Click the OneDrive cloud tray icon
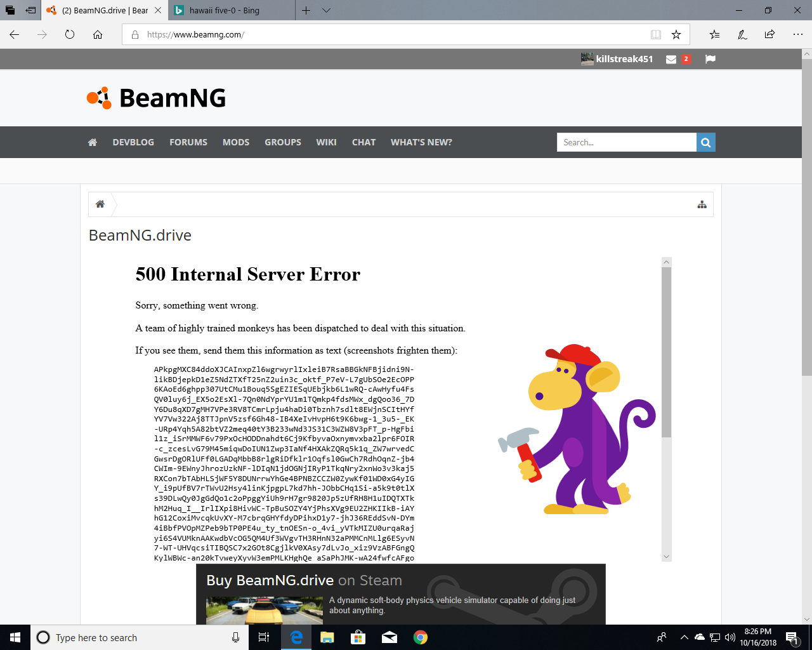Image resolution: width=812 pixels, height=650 pixels. [700, 637]
